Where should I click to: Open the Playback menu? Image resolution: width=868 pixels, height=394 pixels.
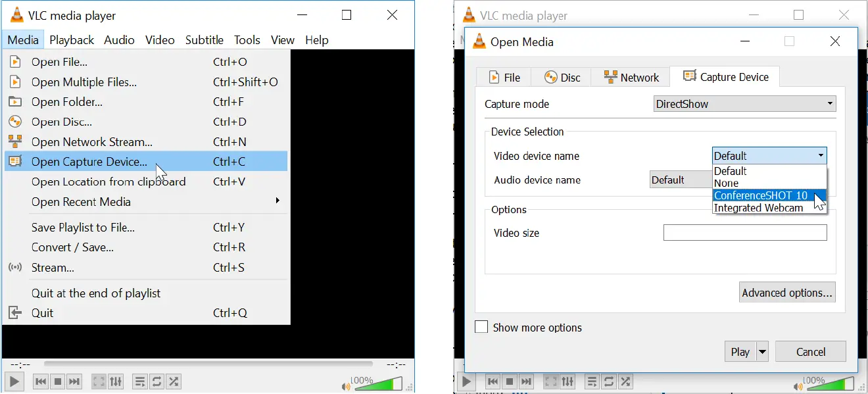[x=72, y=40]
